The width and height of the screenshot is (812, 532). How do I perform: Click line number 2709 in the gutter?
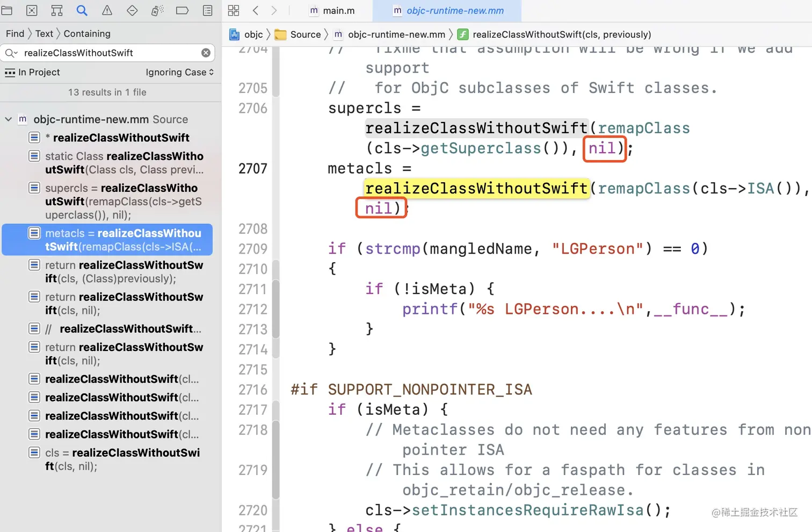252,249
